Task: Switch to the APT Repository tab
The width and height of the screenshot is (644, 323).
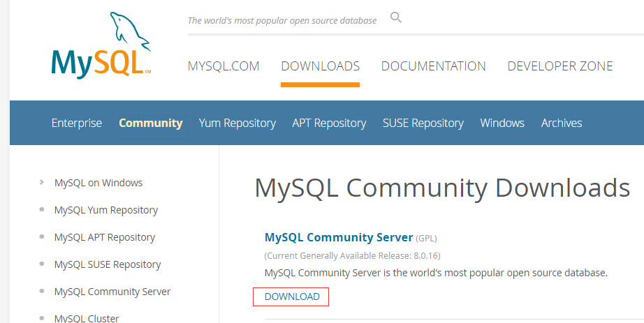Action: click(329, 123)
